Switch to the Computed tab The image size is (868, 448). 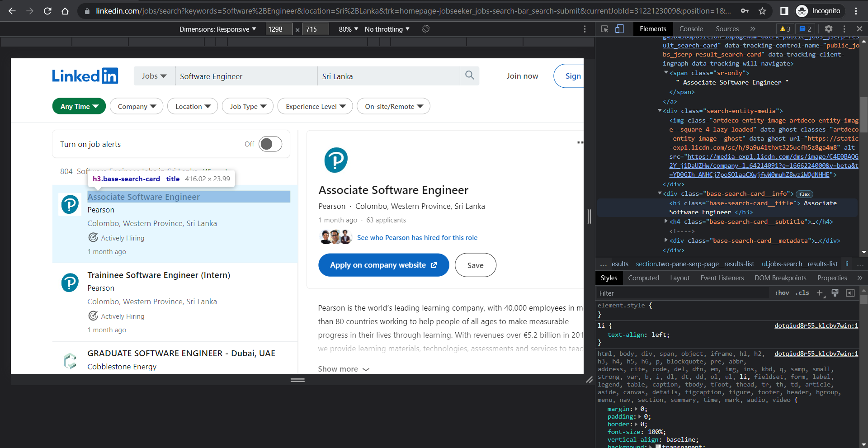coord(643,278)
